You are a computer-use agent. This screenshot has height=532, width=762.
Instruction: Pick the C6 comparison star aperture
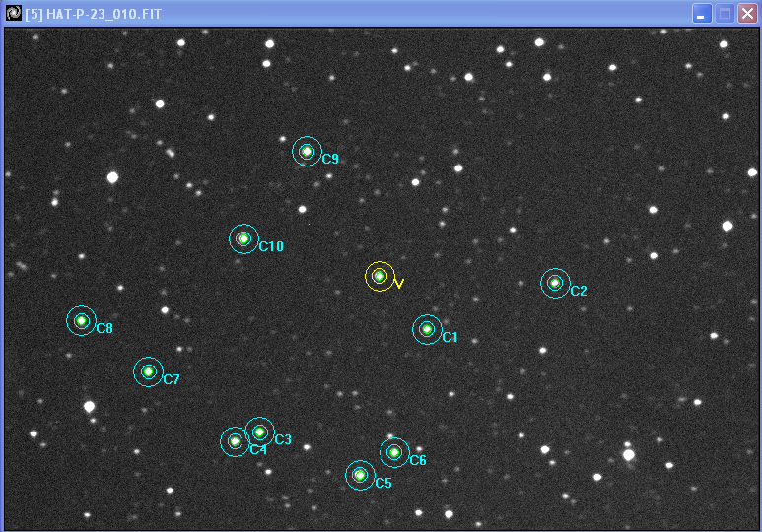394,452
